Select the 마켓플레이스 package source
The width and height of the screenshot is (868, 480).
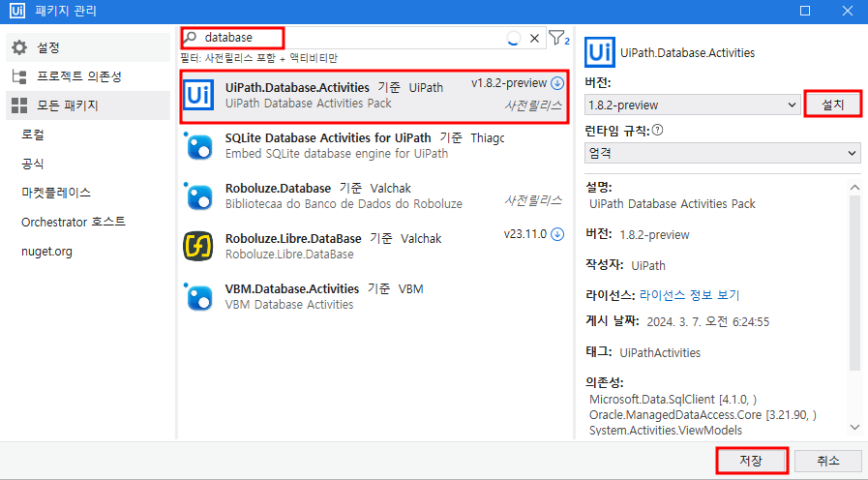(x=56, y=193)
